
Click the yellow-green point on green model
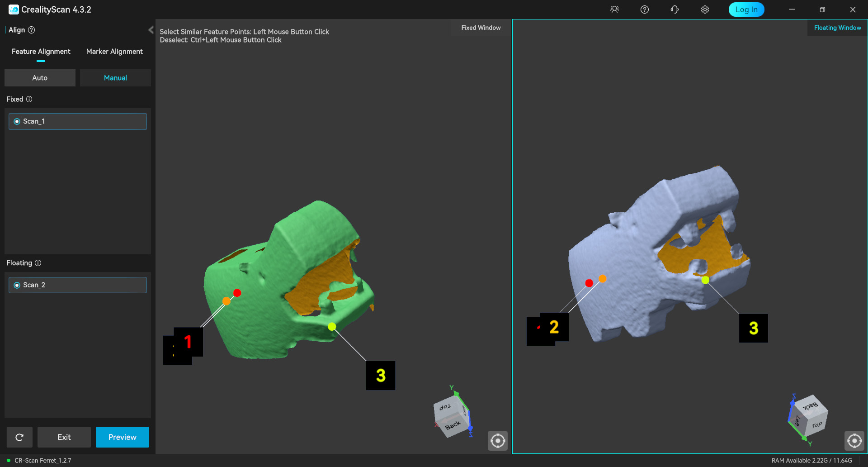332,326
